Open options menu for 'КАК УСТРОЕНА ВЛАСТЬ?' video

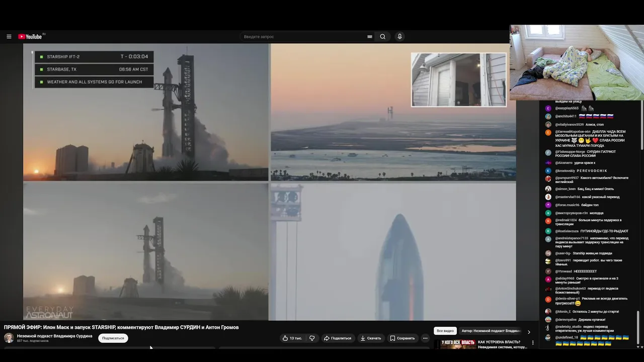[533, 343]
